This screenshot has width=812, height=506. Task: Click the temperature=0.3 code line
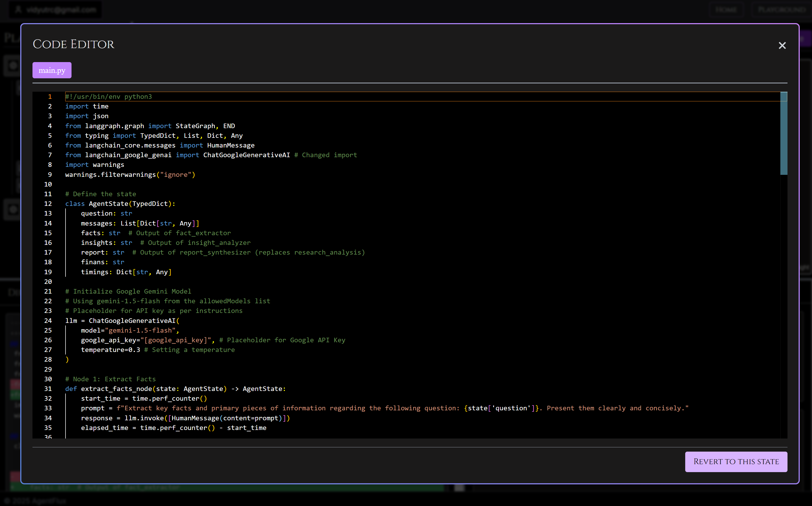click(111, 350)
